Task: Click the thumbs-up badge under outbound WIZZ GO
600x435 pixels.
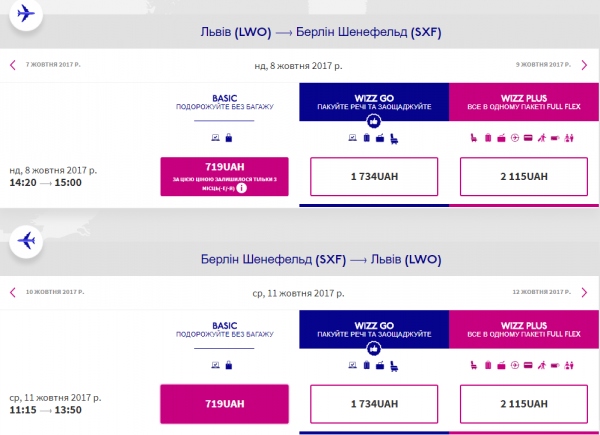Action: click(x=374, y=122)
